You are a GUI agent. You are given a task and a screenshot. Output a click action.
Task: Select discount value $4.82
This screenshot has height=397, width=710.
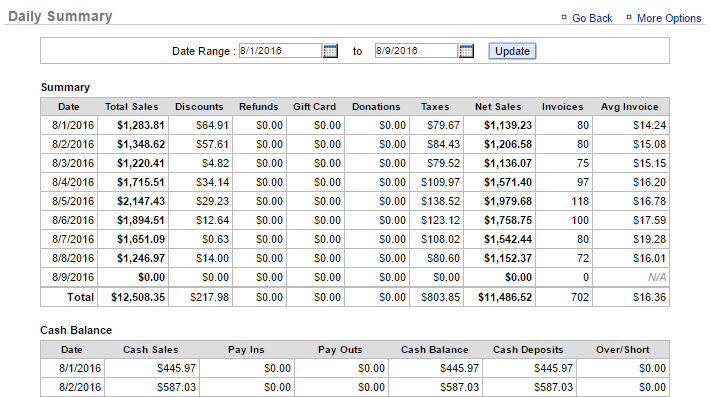click(x=216, y=163)
